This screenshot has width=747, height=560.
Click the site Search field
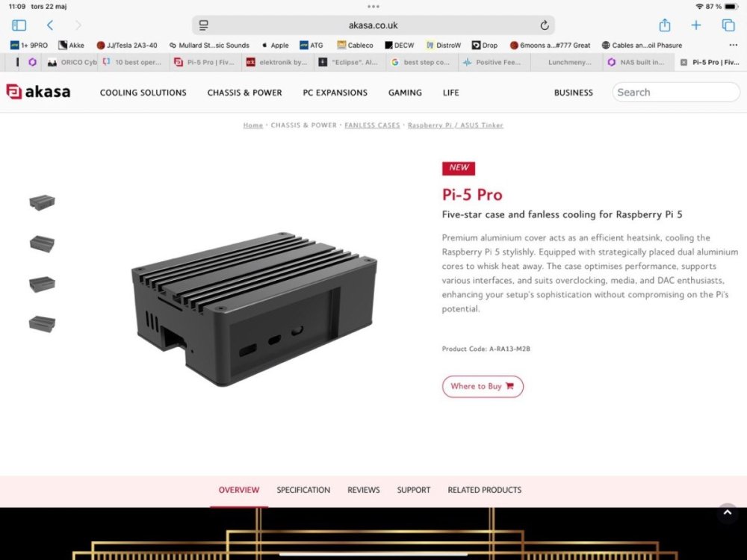click(x=676, y=93)
